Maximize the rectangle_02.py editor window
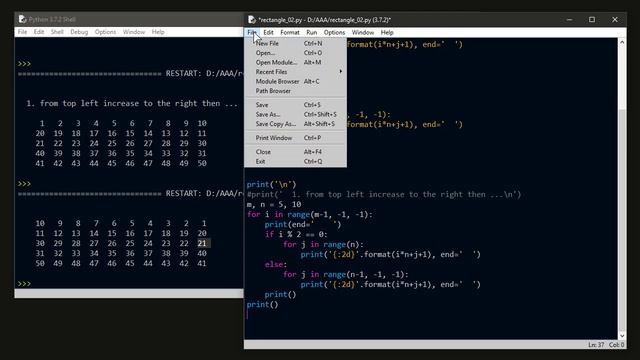This screenshot has height=360, width=640. coord(592,20)
